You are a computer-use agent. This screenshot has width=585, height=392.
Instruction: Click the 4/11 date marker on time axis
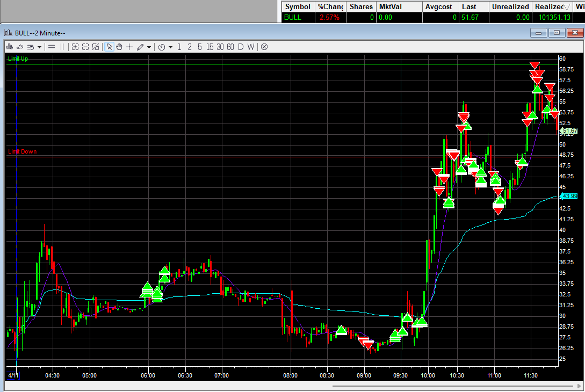click(13, 375)
